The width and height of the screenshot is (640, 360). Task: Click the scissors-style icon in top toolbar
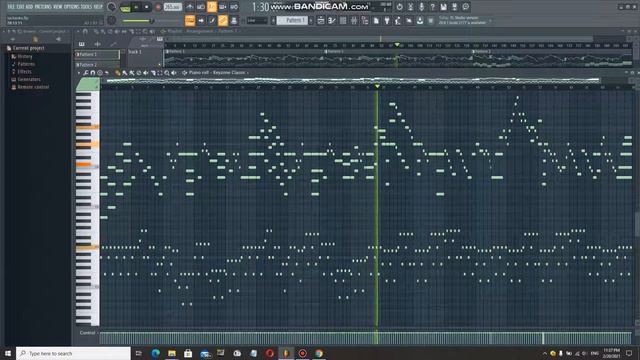pyautogui.click(x=410, y=7)
